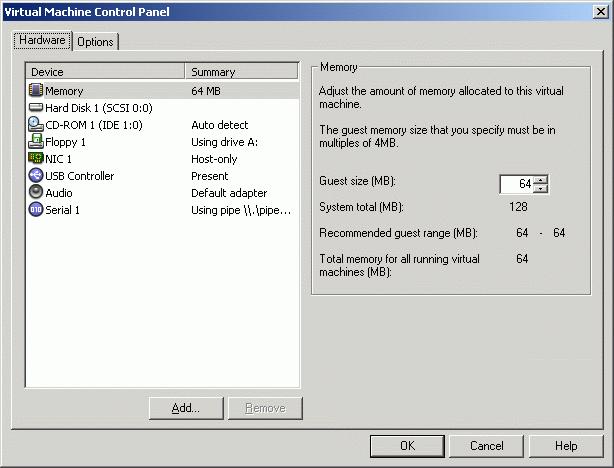Click the Hard Disk 1 drive icon
Image resolution: width=614 pixels, height=468 pixels.
click(36, 107)
